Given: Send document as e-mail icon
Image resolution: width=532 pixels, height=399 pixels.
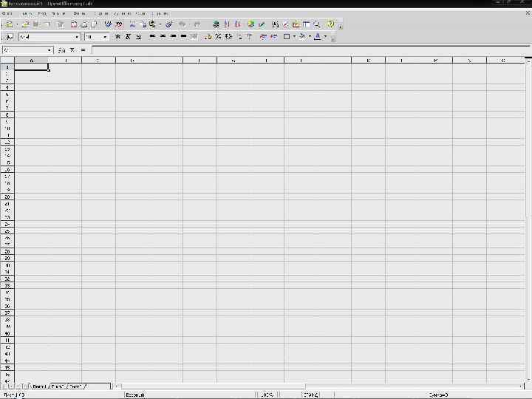Looking at the screenshot, I should click(47, 24).
